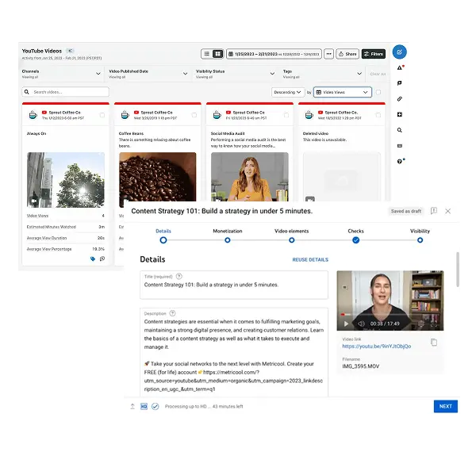Viewport: 476px width, 452px height.
Task: Click the Search videos input field
Action: (x=65, y=92)
